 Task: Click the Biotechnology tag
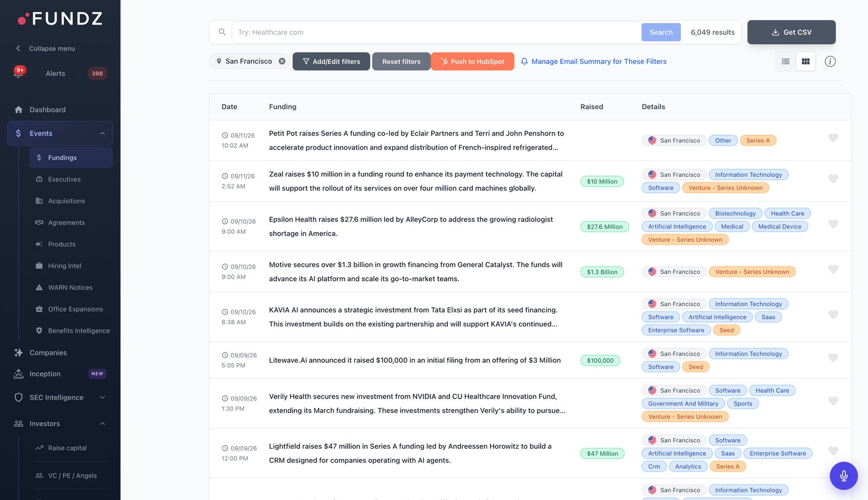point(735,214)
